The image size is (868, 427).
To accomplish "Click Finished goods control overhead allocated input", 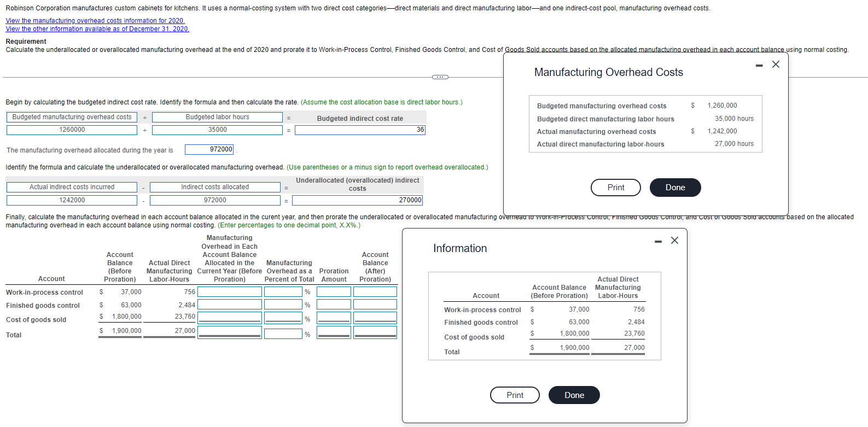I will coord(230,305).
